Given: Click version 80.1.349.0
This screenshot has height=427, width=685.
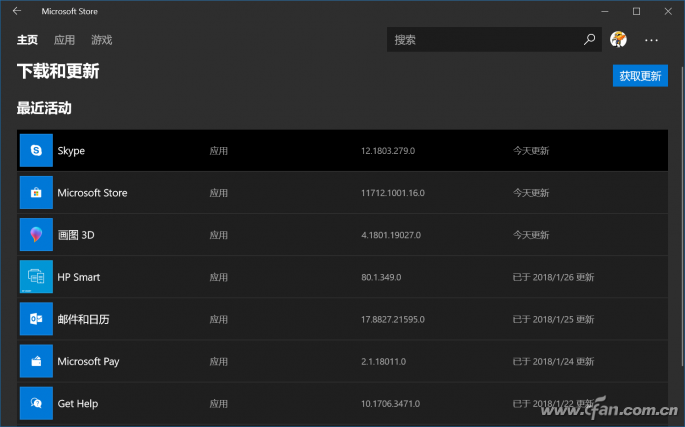Looking at the screenshot, I should pyautogui.click(x=381, y=277).
